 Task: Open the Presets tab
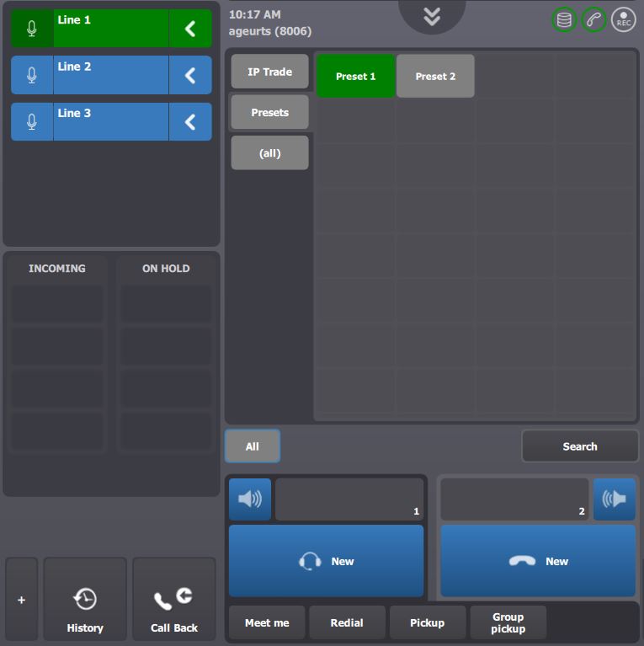coord(269,112)
